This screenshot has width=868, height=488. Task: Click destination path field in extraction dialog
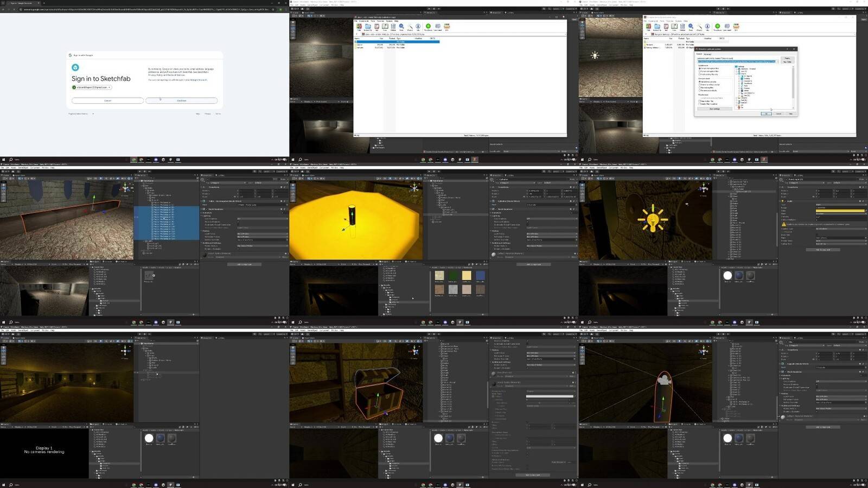coord(736,62)
